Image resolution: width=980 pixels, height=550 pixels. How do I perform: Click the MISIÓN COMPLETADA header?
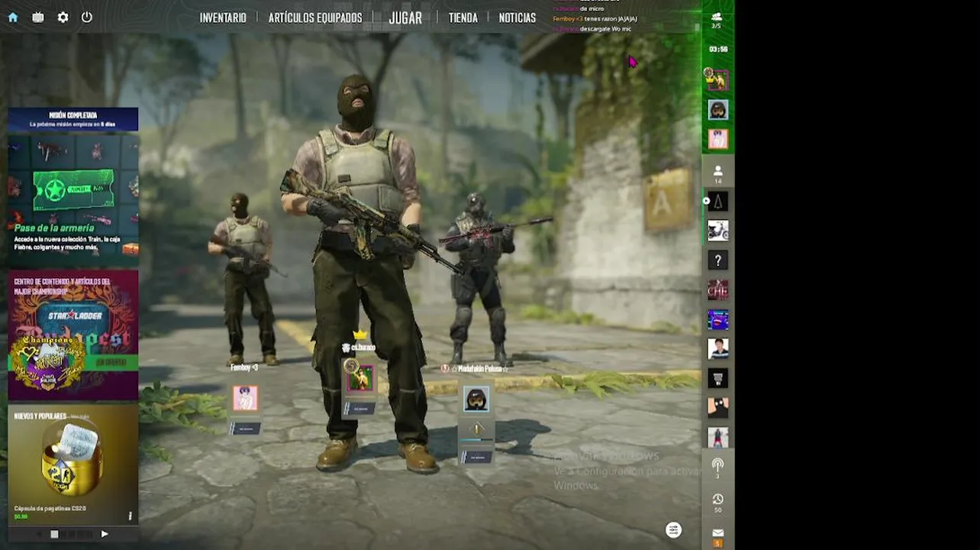pos(73,115)
